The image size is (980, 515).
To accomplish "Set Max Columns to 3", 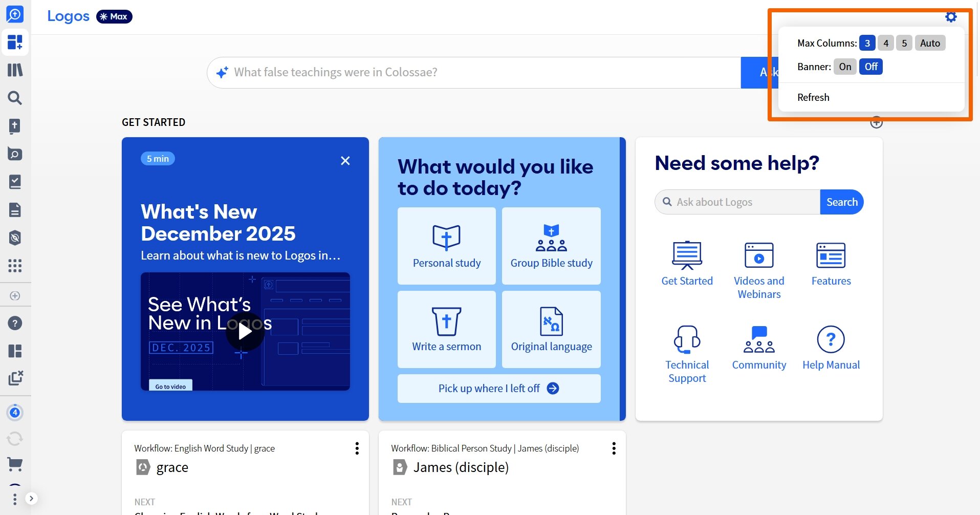I will pos(867,43).
